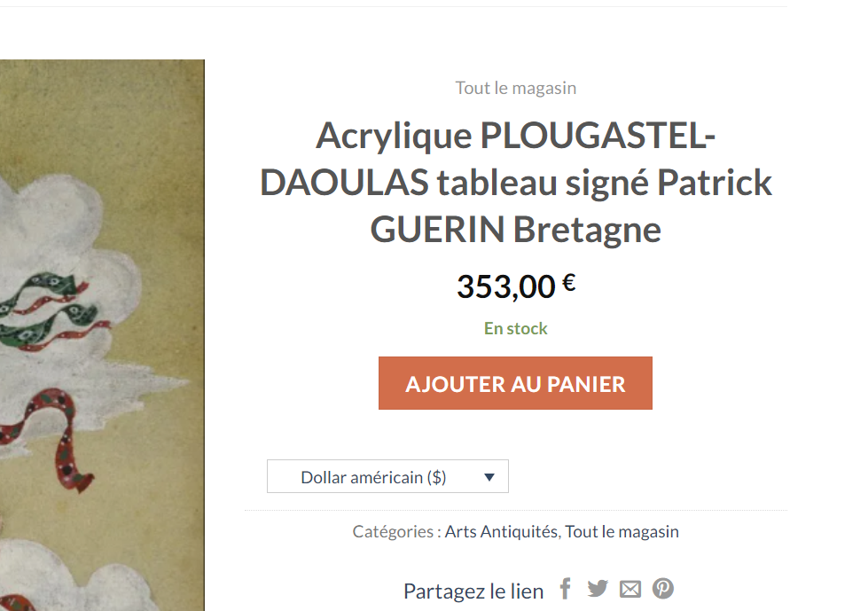Click the AJOUTER AU PANIER button
This screenshot has height=611, width=868.
[x=515, y=383]
